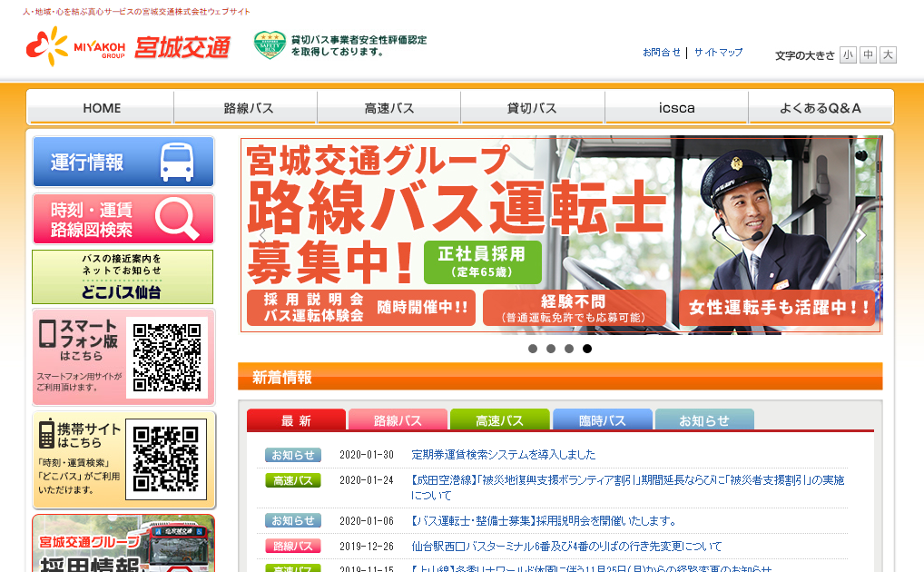This screenshot has width=924, height=572.
Task: Click 路線バス tag on 2019-12-26 row
Action: pyautogui.click(x=293, y=546)
